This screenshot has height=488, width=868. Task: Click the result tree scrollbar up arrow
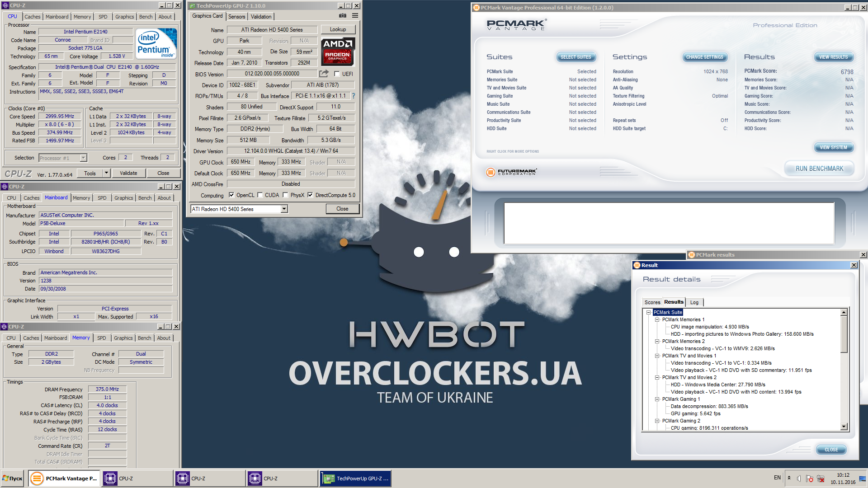click(x=844, y=312)
